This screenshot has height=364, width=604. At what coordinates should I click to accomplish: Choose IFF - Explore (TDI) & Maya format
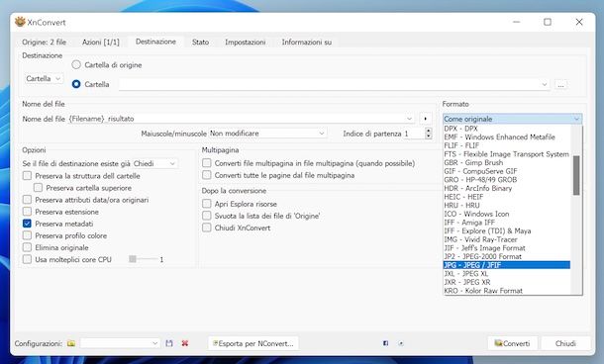507,230
